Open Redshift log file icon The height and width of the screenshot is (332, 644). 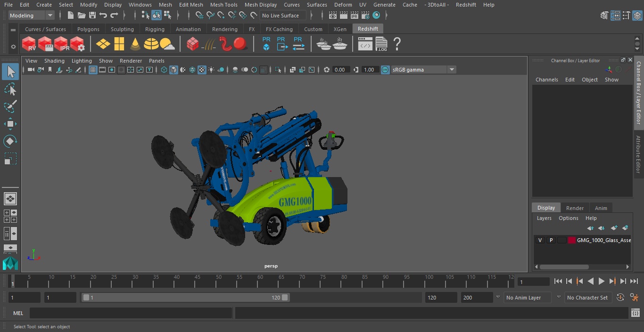click(x=381, y=44)
